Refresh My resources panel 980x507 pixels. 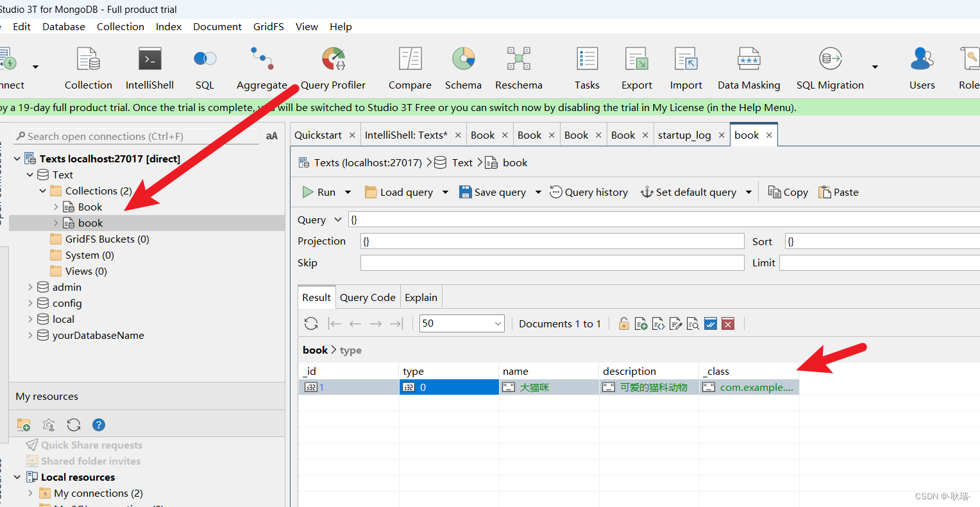pos(74,424)
